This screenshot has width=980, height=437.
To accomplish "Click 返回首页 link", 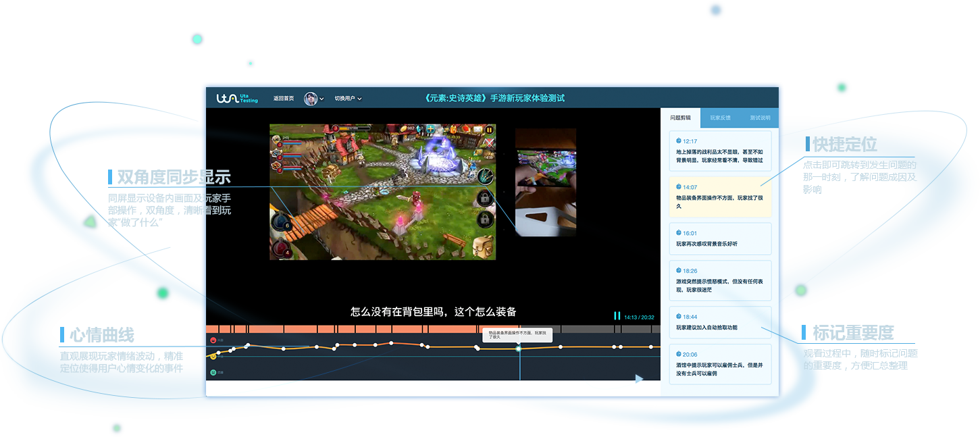I will [284, 99].
